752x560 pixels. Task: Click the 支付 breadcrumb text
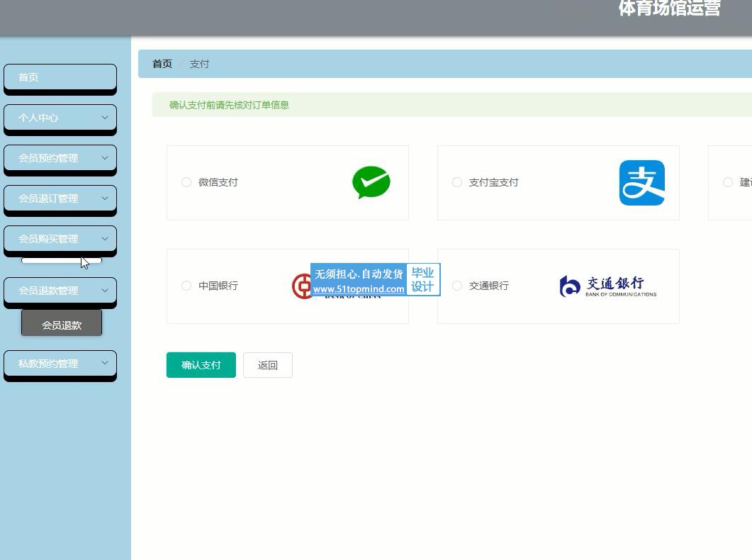pyautogui.click(x=199, y=64)
